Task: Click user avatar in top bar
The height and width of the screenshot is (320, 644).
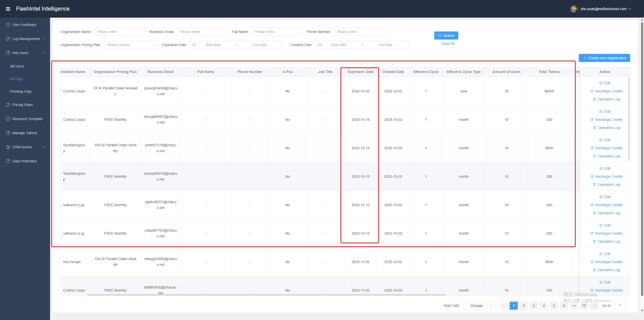Action: click(x=574, y=9)
